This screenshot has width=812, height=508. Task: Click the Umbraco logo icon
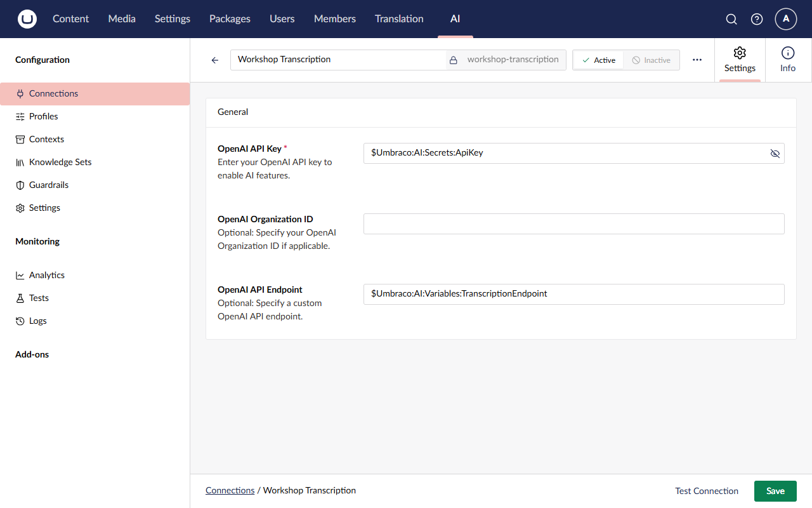tap(27, 19)
